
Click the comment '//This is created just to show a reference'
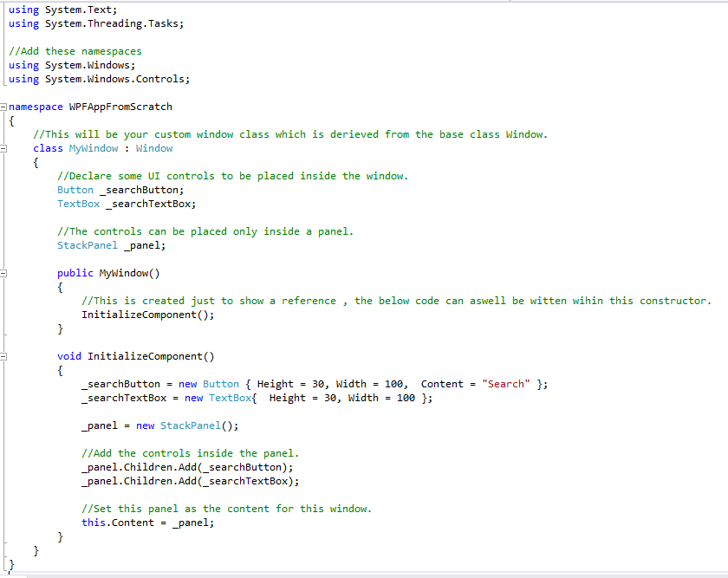209,301
